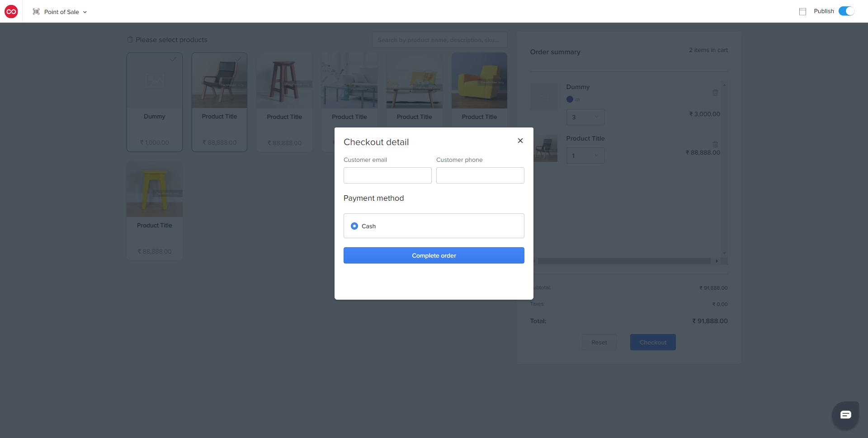
Task: Delete the Product Title item from cart
Action: point(715,144)
